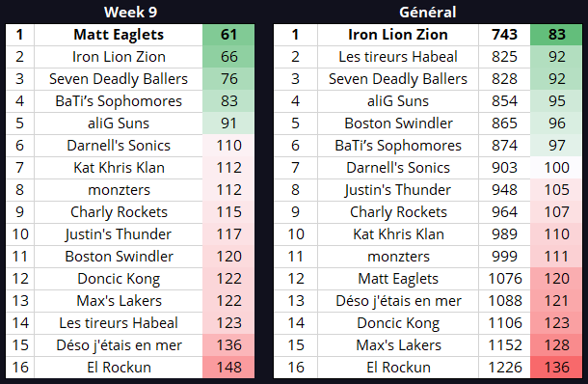Select the 136 average in Général table
Viewport: 588px width, 384px height.
click(556, 368)
